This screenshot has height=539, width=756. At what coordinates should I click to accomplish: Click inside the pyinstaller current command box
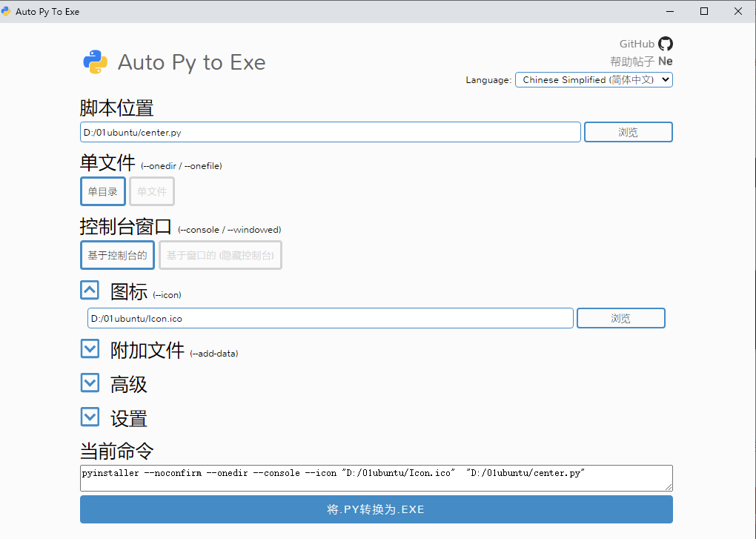[x=376, y=477]
